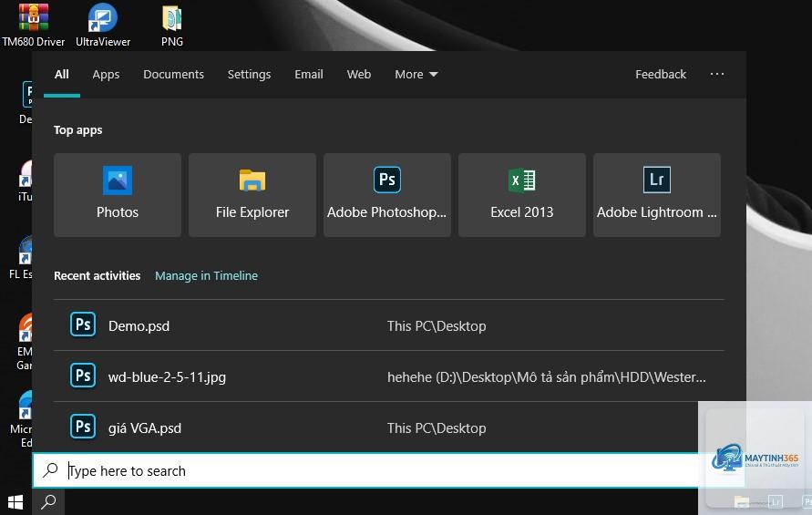Switch to the Email filter tab
Image resolution: width=812 pixels, height=515 pixels.
[309, 75]
